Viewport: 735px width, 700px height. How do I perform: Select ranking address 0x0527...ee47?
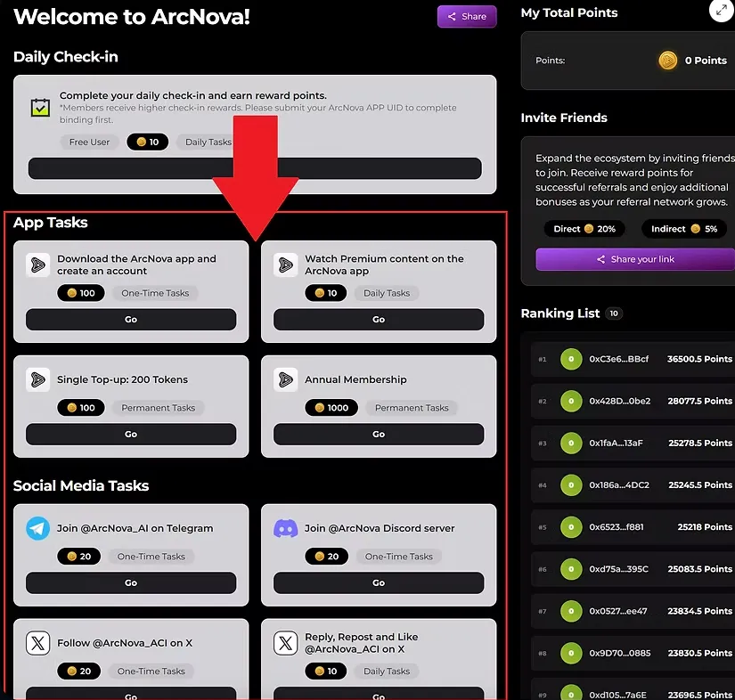(618, 612)
